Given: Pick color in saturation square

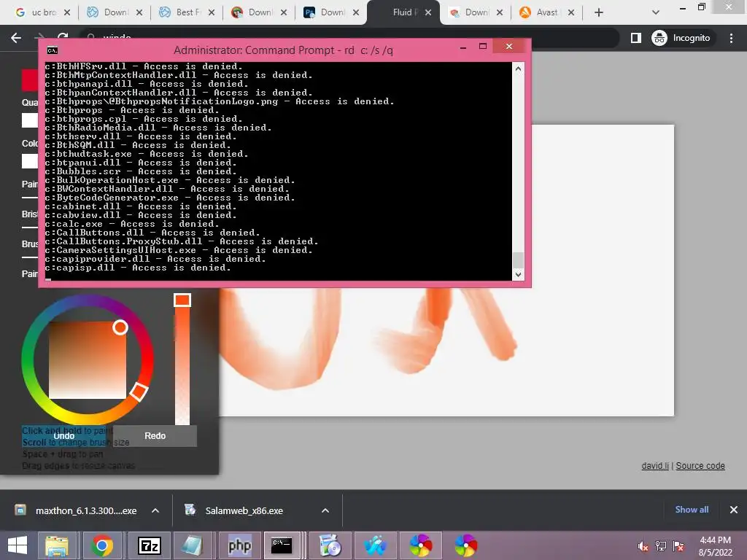Looking at the screenshot, I should coord(88,360).
